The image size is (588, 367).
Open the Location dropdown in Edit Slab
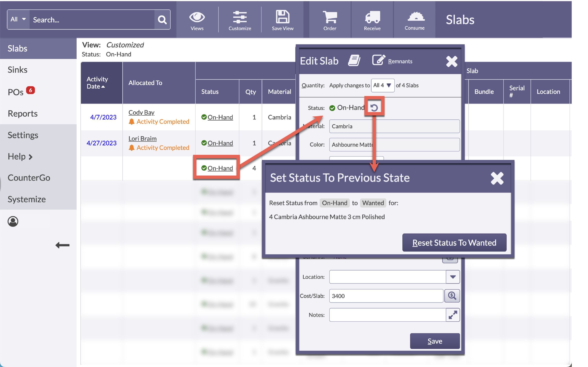pyautogui.click(x=453, y=277)
